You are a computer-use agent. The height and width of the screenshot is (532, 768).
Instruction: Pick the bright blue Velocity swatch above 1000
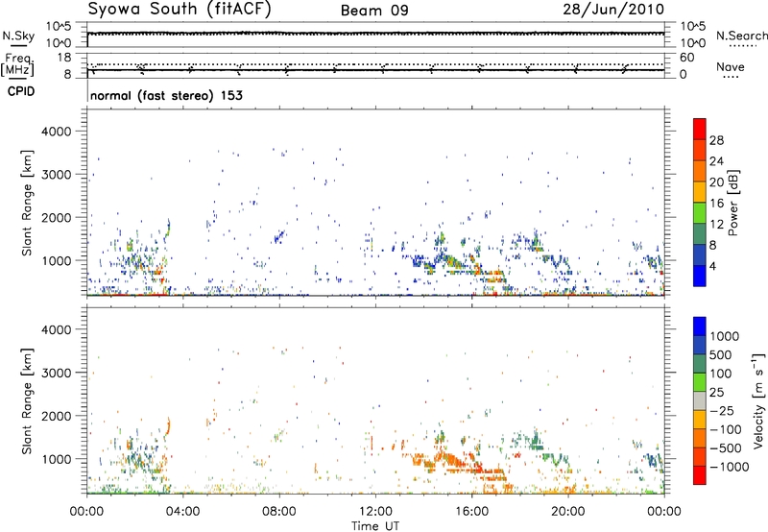700,326
